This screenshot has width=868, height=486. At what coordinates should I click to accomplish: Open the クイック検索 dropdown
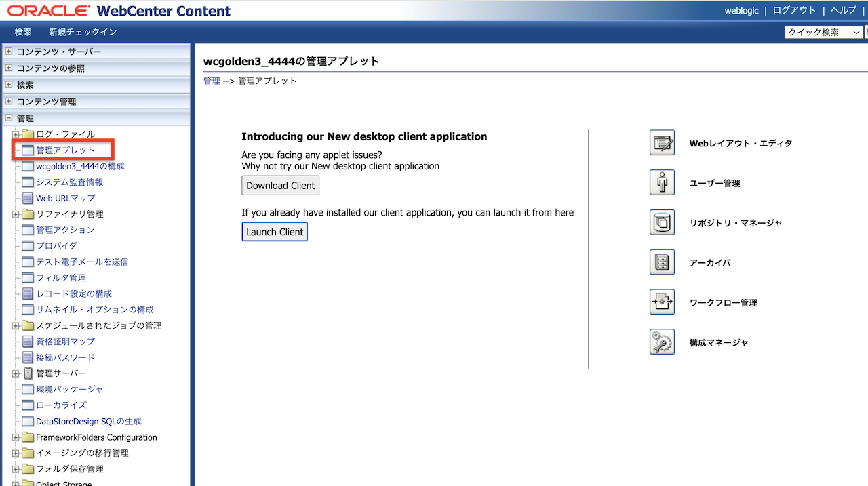[x=823, y=32]
